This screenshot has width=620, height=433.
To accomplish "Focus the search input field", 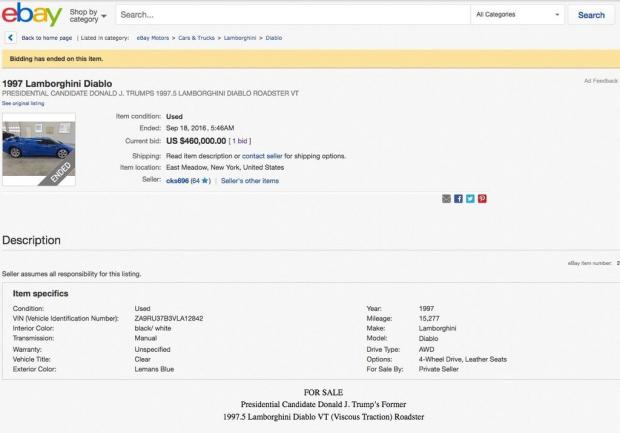I will (x=290, y=15).
